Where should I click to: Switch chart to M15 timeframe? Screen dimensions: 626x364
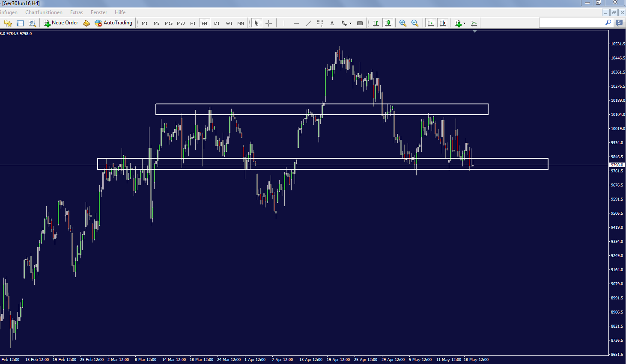[x=169, y=23]
